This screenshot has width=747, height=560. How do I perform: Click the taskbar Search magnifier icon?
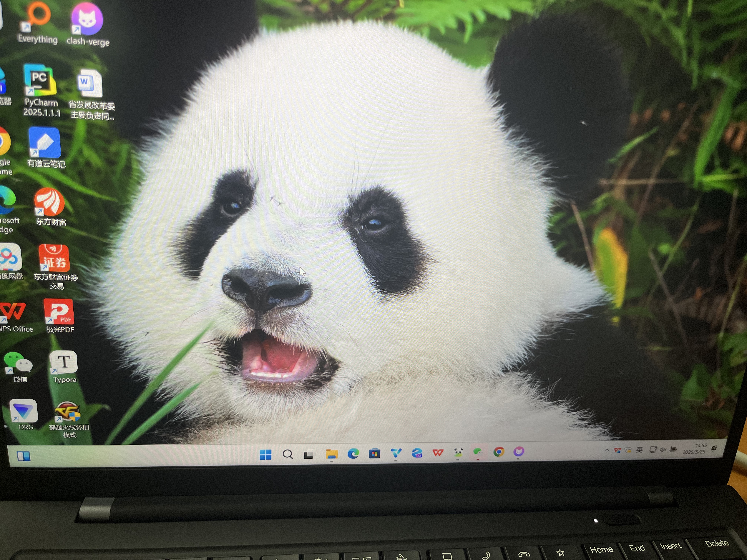(288, 454)
